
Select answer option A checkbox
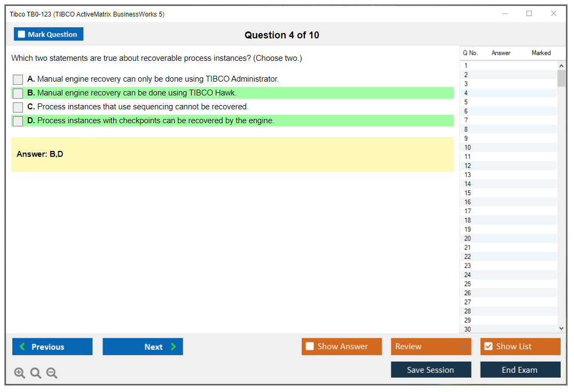pos(18,79)
